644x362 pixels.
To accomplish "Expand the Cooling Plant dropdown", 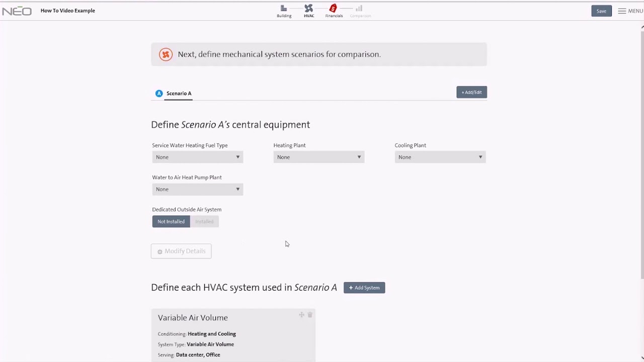I will (440, 157).
